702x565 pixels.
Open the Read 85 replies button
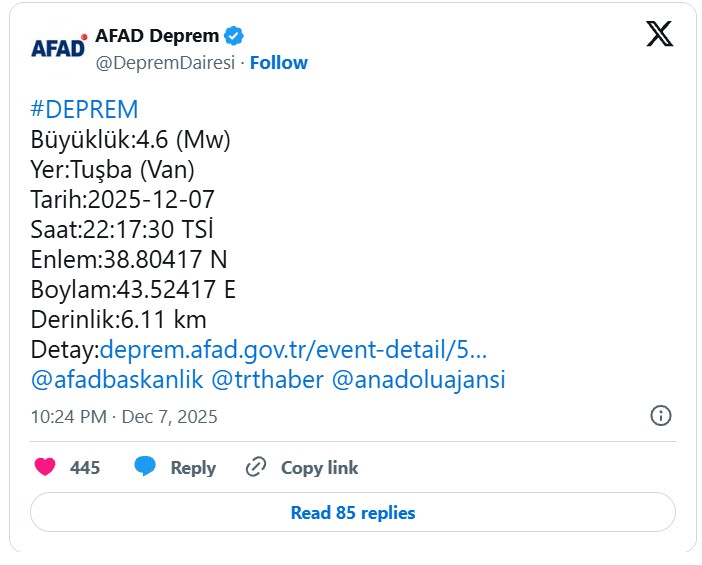pos(352,513)
